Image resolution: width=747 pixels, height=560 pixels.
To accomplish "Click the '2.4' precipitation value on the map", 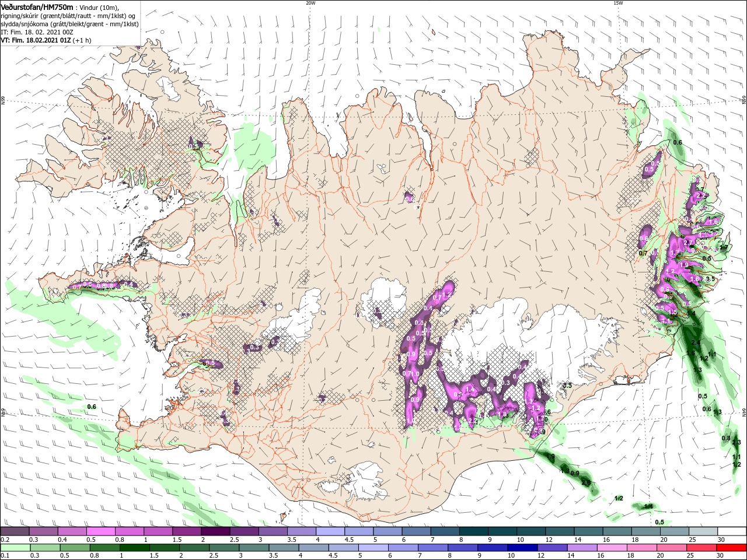I will pos(696,342).
